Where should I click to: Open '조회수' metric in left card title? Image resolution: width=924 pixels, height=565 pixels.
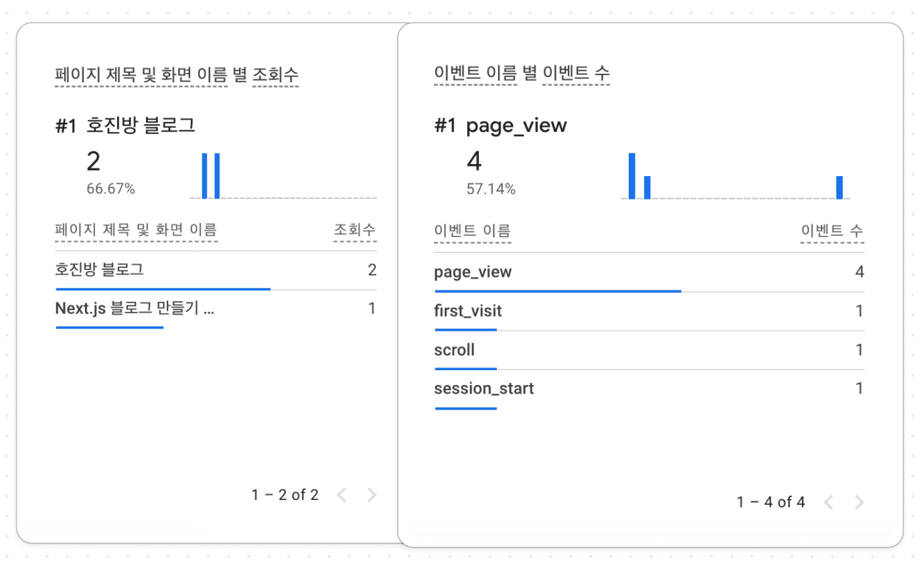pos(275,75)
